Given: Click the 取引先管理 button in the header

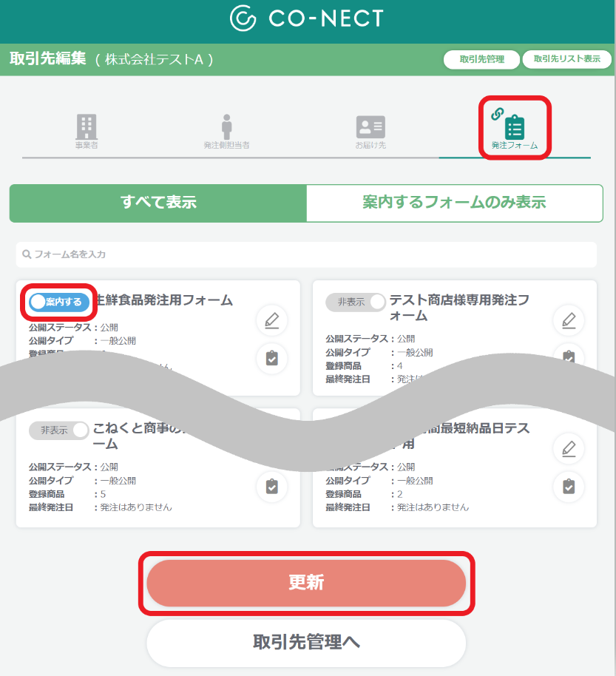Looking at the screenshot, I should 481,59.
